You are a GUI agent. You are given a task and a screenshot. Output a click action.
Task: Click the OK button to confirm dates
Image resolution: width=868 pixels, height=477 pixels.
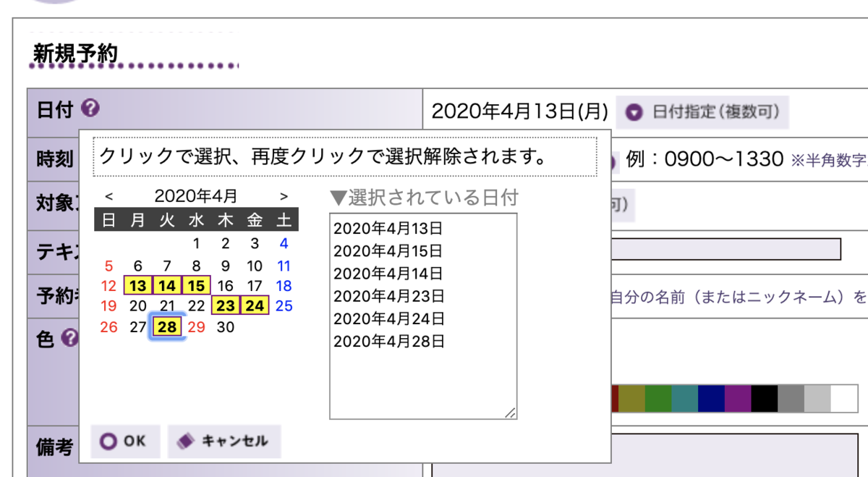pos(124,442)
